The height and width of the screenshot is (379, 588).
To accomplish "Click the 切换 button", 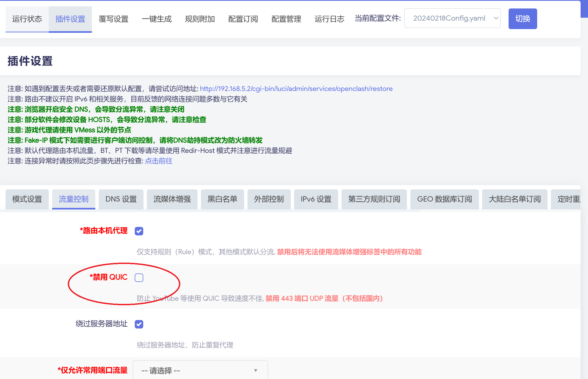I will coord(523,19).
